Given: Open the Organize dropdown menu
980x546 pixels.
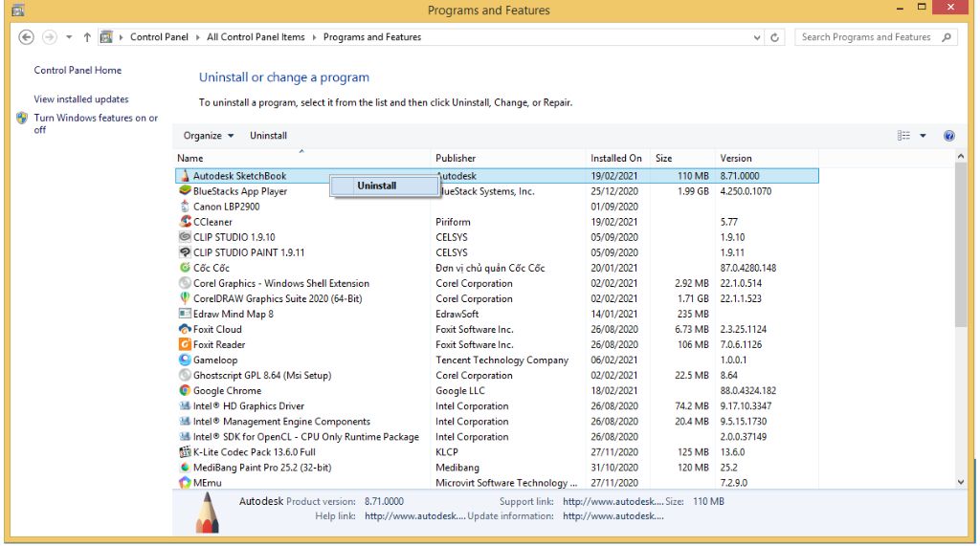Looking at the screenshot, I should click(208, 136).
